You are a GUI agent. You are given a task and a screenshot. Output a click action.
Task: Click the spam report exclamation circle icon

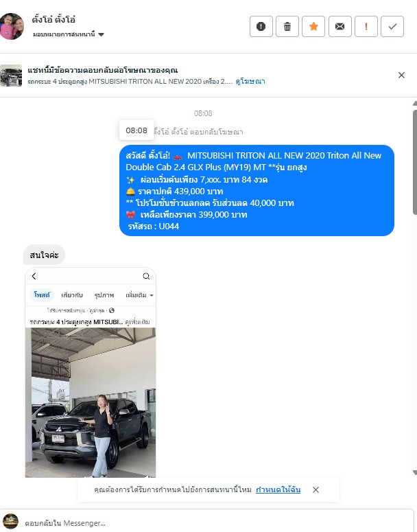(261, 27)
